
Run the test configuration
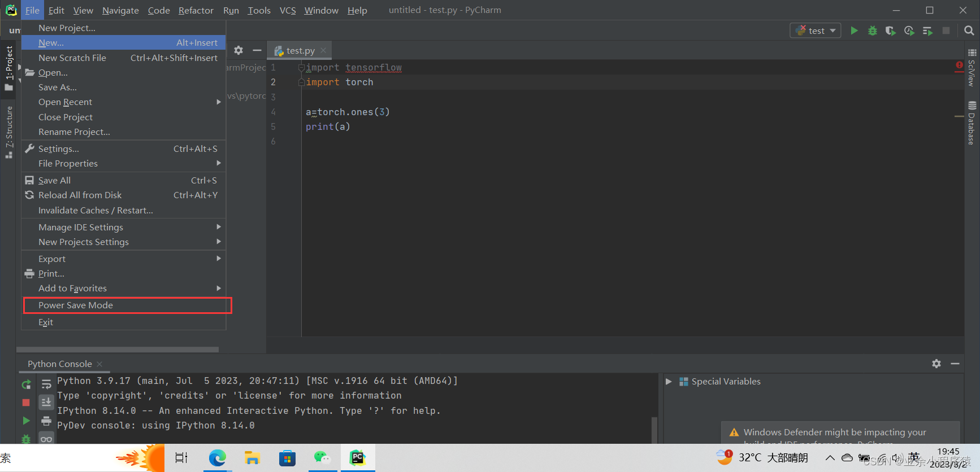pos(854,30)
